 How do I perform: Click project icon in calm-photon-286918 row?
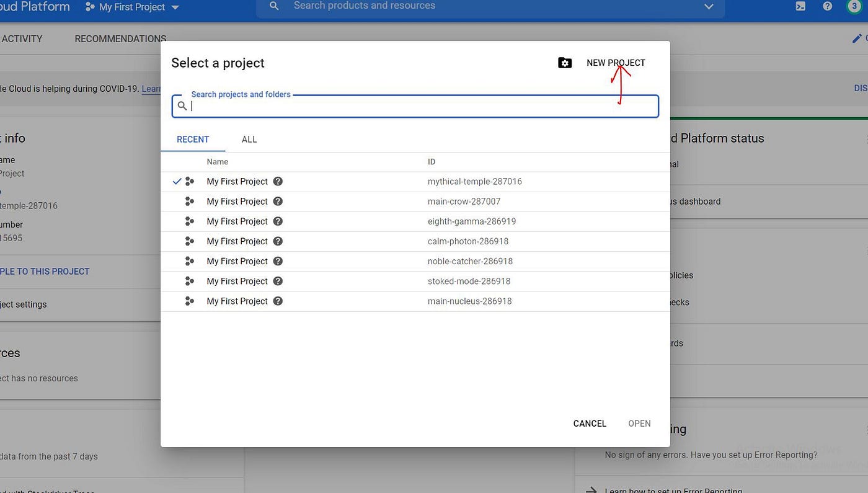[190, 241]
